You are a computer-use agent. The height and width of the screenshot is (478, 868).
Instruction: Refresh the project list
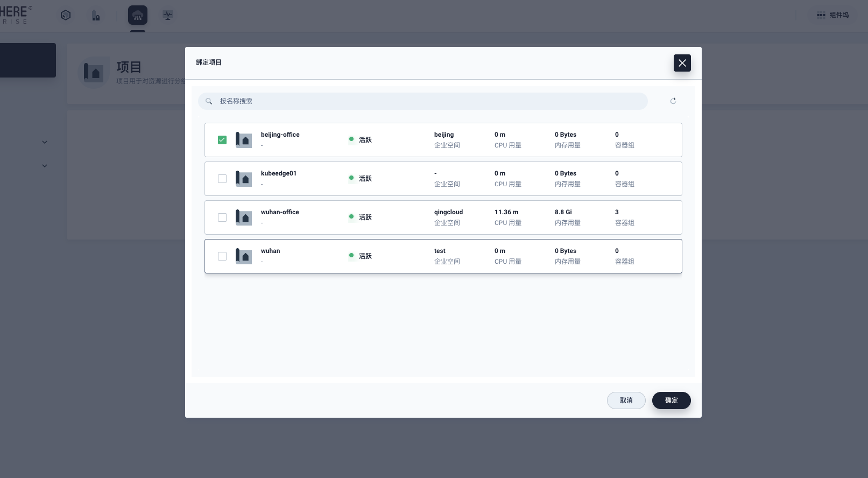tap(673, 101)
